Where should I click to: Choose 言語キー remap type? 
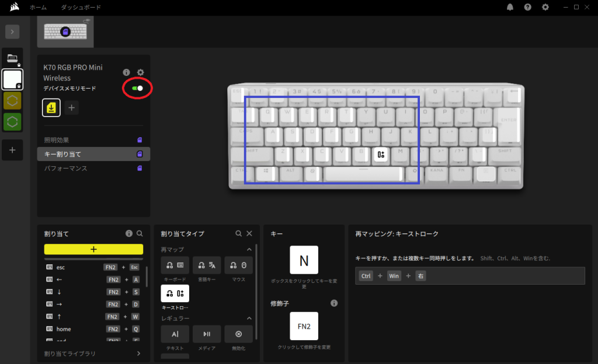click(207, 265)
